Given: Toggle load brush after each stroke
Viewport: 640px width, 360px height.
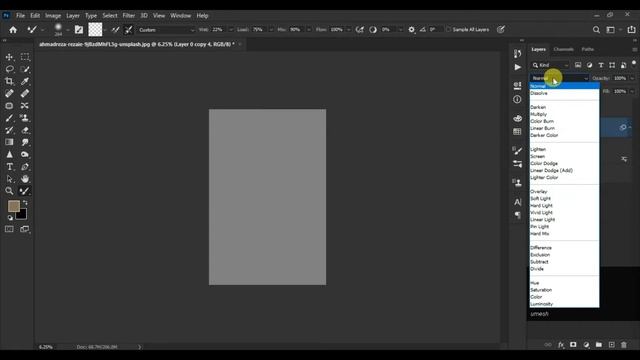Looking at the screenshot, I should (116, 29).
